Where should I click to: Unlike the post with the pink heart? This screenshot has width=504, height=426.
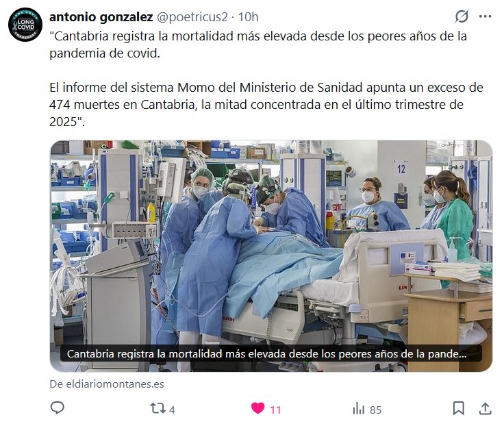coord(257,408)
